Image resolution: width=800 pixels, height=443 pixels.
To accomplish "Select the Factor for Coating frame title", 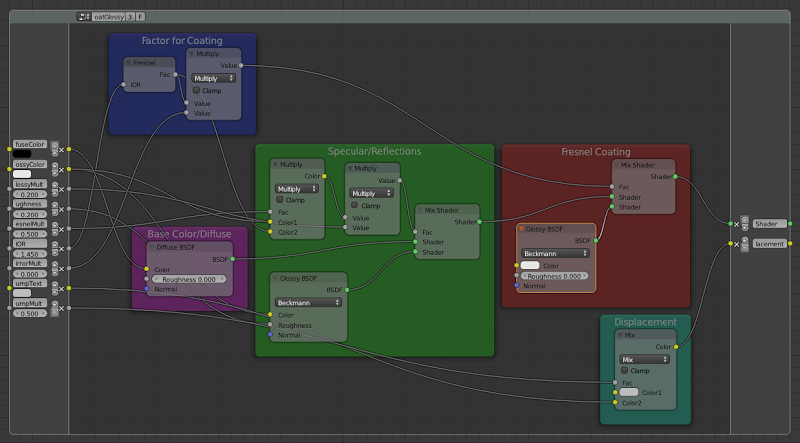I will [182, 41].
